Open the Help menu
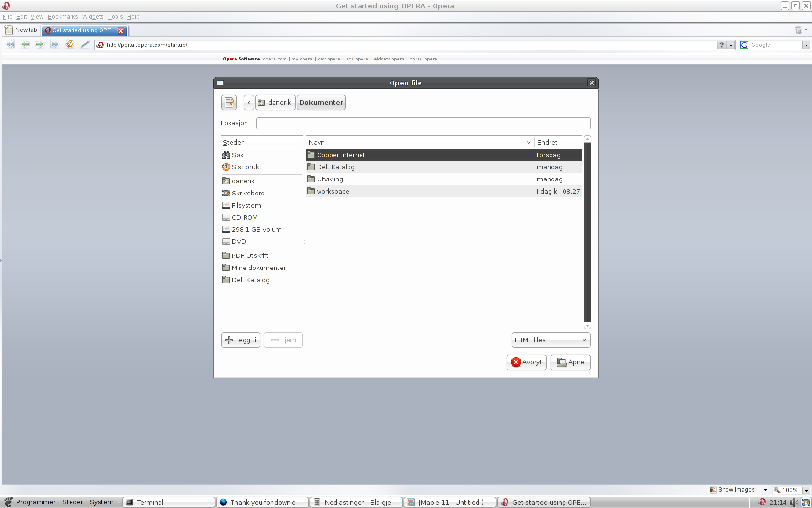 coord(133,17)
